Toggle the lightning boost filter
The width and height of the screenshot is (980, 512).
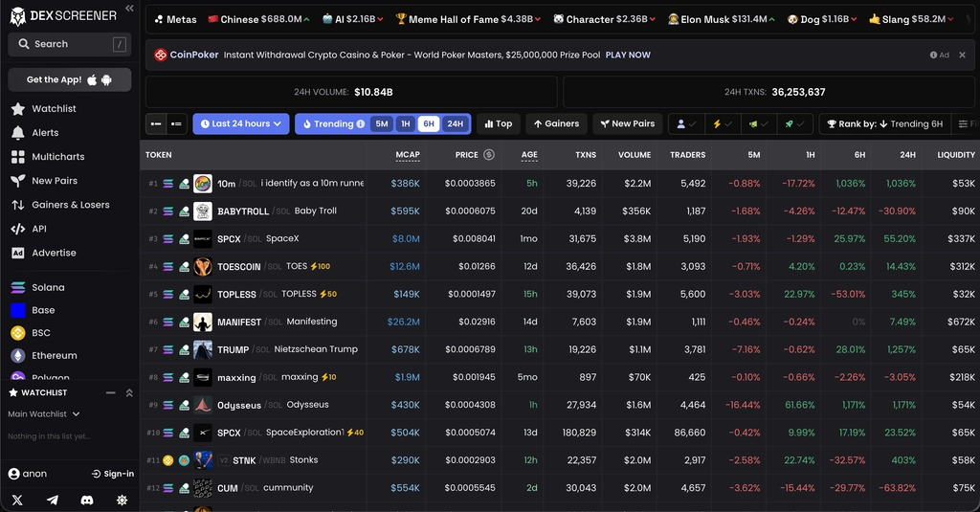pyautogui.click(x=723, y=123)
